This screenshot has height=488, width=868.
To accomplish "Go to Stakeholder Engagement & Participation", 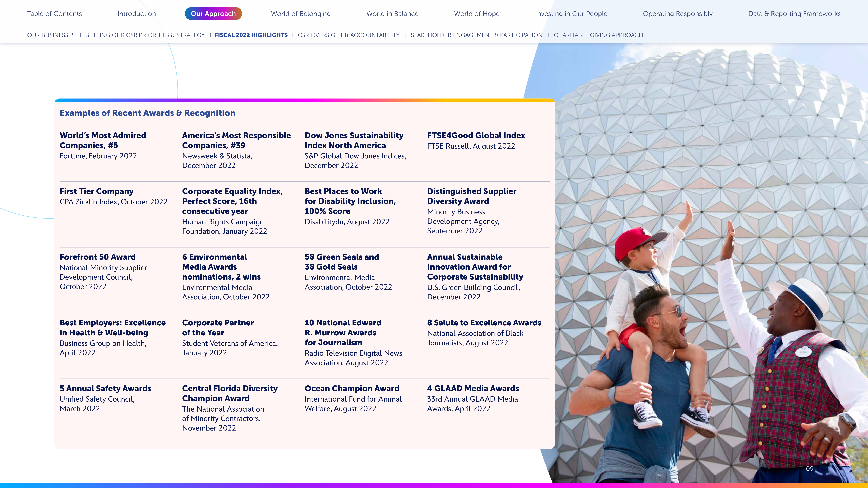I will pos(476,35).
